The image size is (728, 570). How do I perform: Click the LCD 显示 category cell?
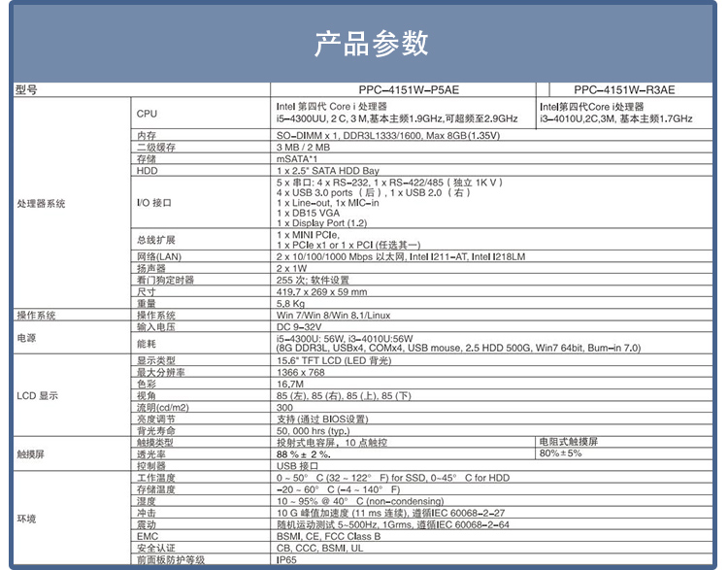(38, 396)
